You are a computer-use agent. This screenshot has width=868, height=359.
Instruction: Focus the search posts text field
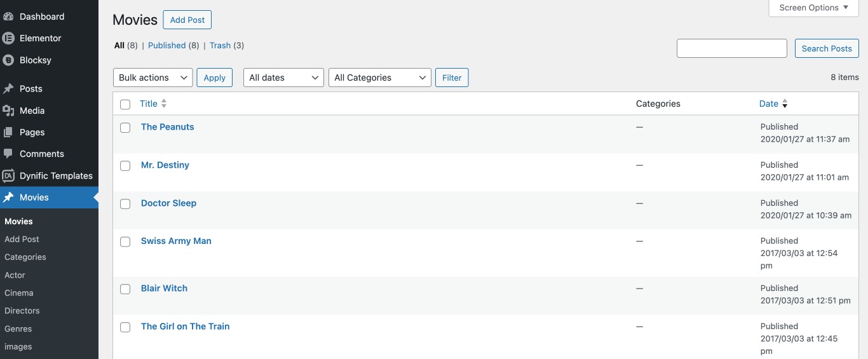tap(732, 48)
